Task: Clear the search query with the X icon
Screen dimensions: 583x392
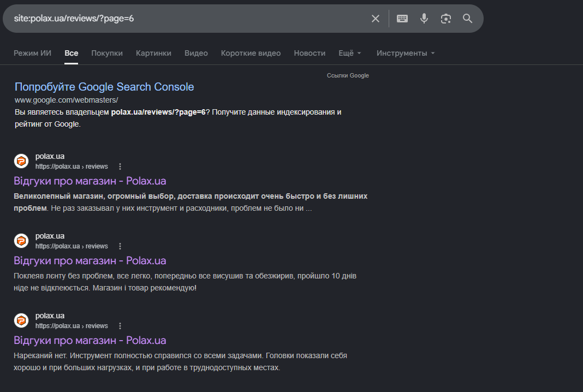Action: [x=376, y=19]
